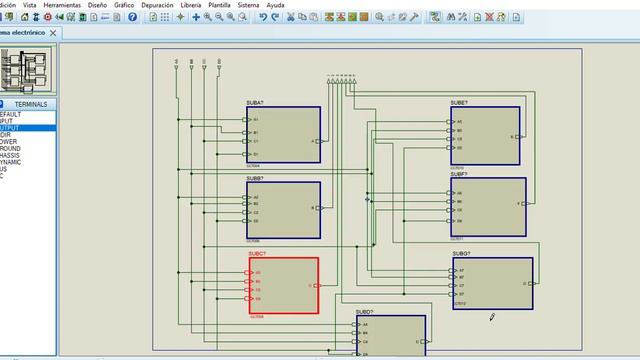Select GROUND terminal in list
Image resolution: width=640 pixels, height=360 pixels.
(x=28, y=149)
